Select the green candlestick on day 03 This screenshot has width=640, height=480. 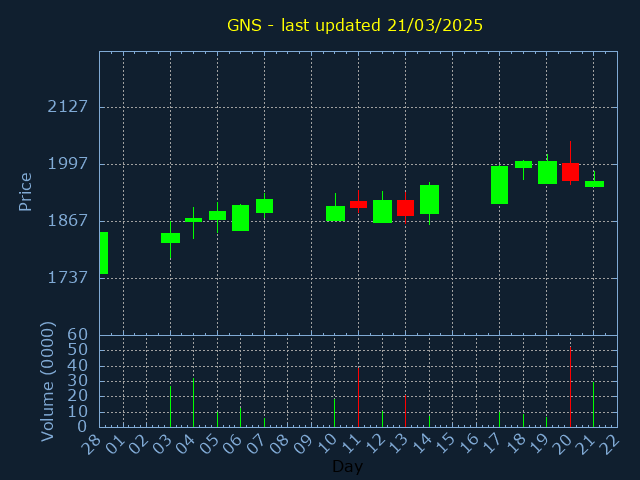tap(171, 238)
